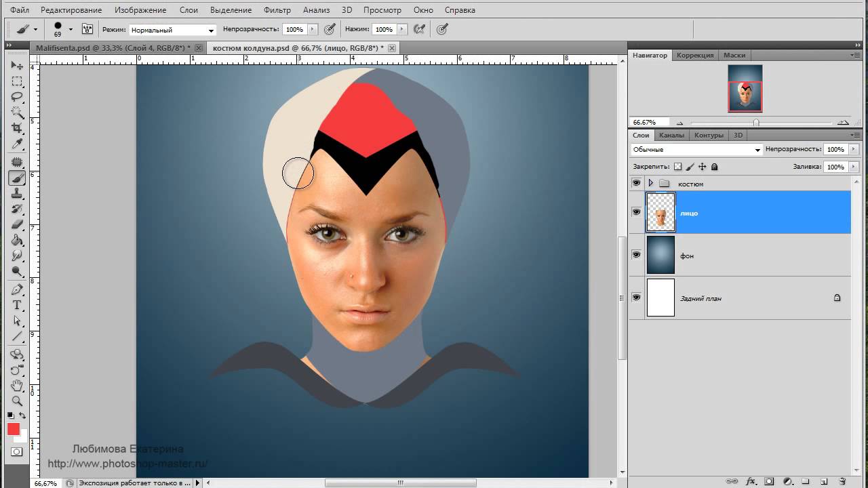Expand the 'костюм' layer group
The image size is (868, 488).
coord(650,184)
